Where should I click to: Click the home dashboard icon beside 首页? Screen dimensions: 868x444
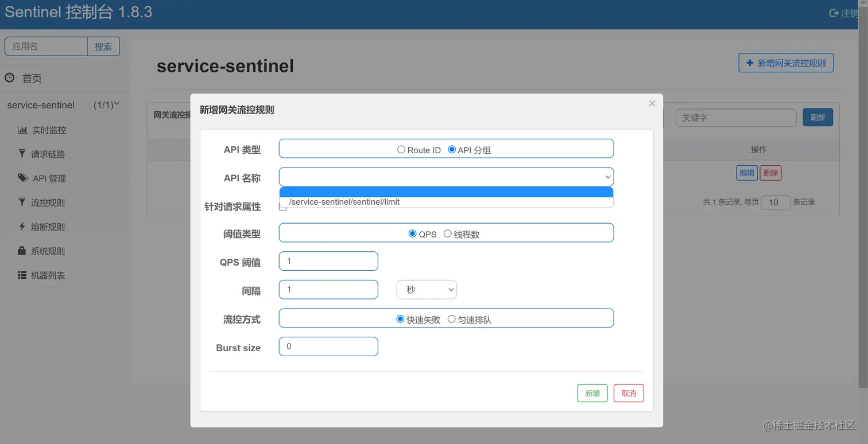click(9, 77)
